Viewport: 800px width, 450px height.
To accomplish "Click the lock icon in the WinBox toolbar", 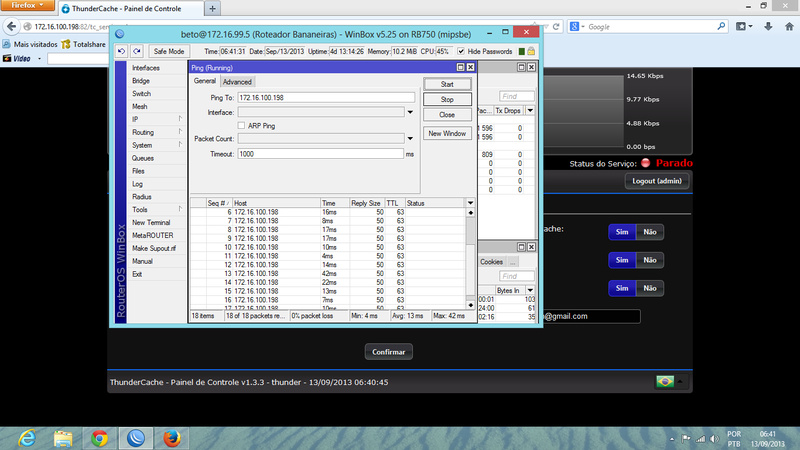I will coord(531,51).
